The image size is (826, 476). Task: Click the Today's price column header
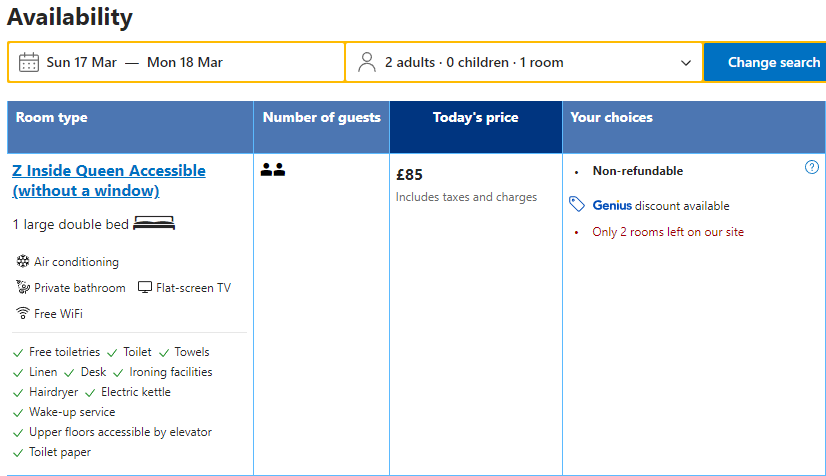click(475, 118)
